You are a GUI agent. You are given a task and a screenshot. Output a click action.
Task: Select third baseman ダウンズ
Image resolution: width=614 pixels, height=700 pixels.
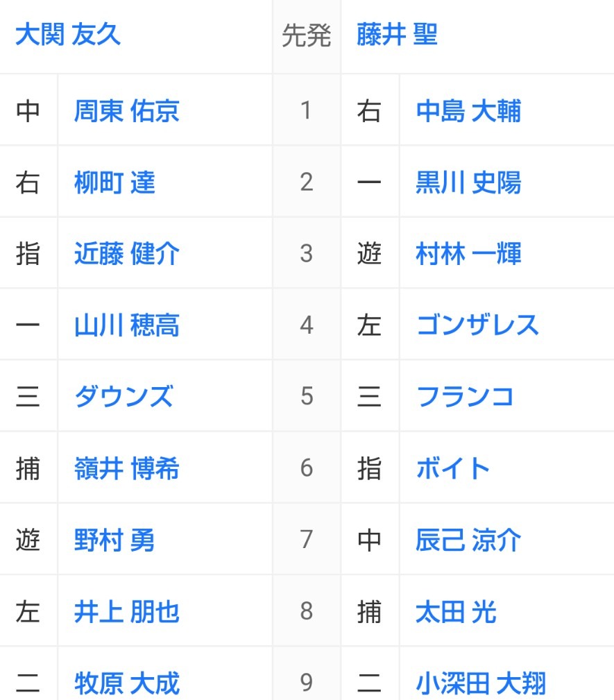coord(123,397)
